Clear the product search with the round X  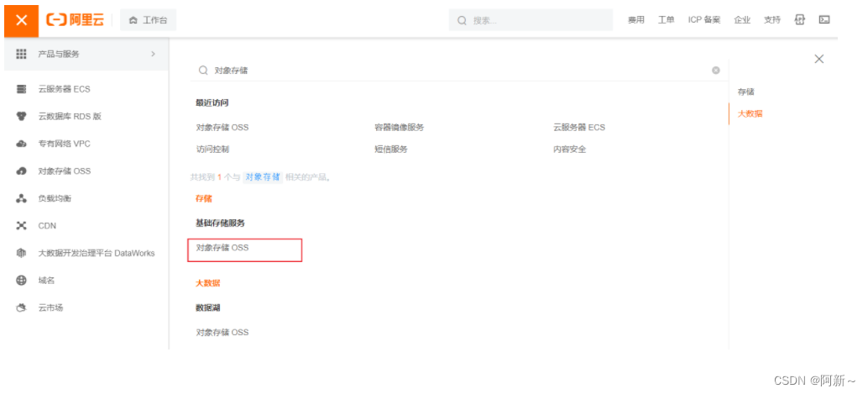coord(716,71)
